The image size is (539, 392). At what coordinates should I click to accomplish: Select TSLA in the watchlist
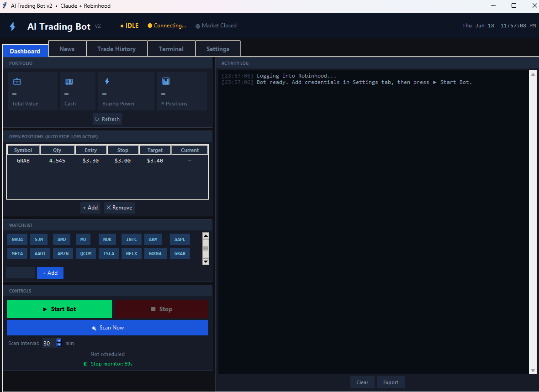pyautogui.click(x=109, y=254)
